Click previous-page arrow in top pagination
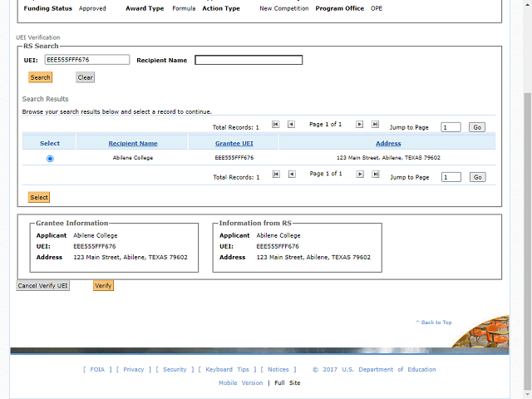Viewport: 532px width, 399px height. pos(291,125)
